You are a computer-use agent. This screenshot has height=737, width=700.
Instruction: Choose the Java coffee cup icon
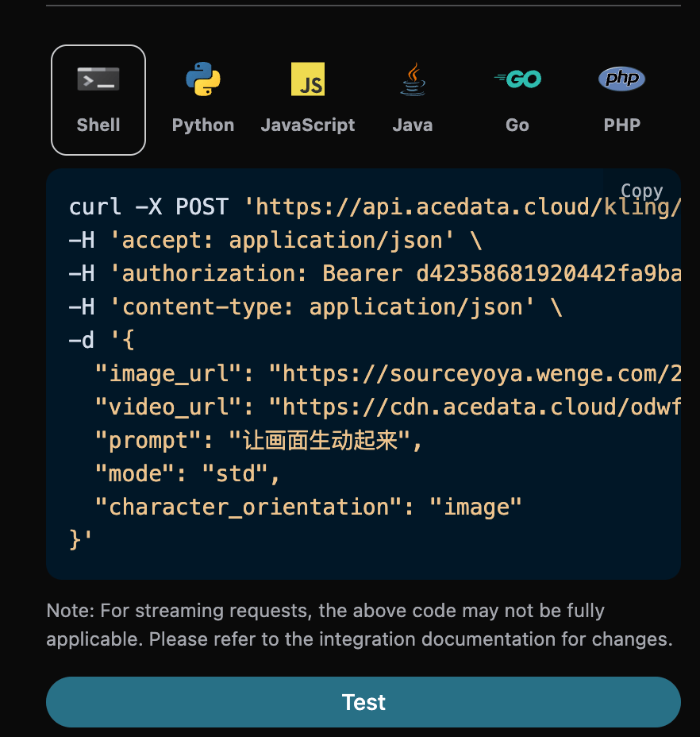(x=413, y=79)
